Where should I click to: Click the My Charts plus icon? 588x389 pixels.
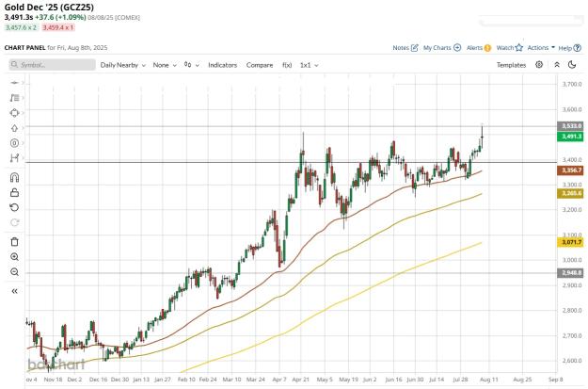tap(457, 48)
